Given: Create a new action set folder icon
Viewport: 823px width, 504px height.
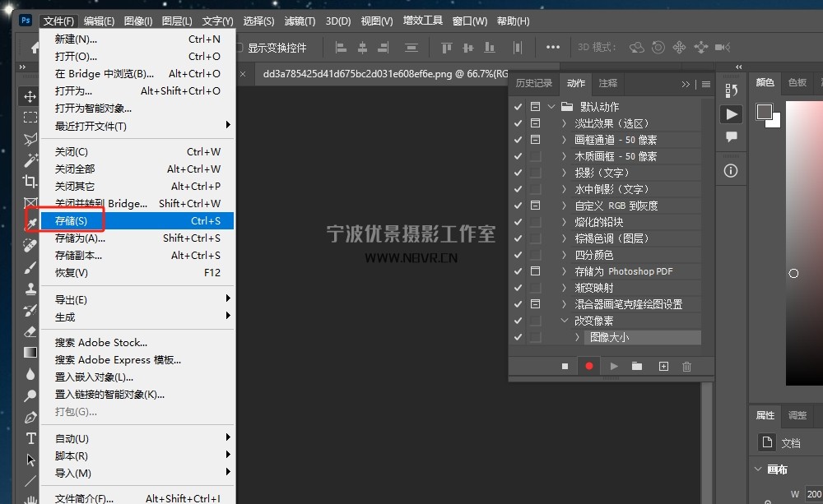Looking at the screenshot, I should click(x=637, y=367).
